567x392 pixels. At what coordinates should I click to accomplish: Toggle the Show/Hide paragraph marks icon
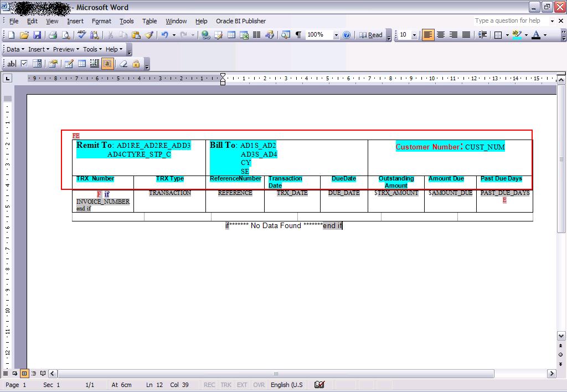[299, 34]
